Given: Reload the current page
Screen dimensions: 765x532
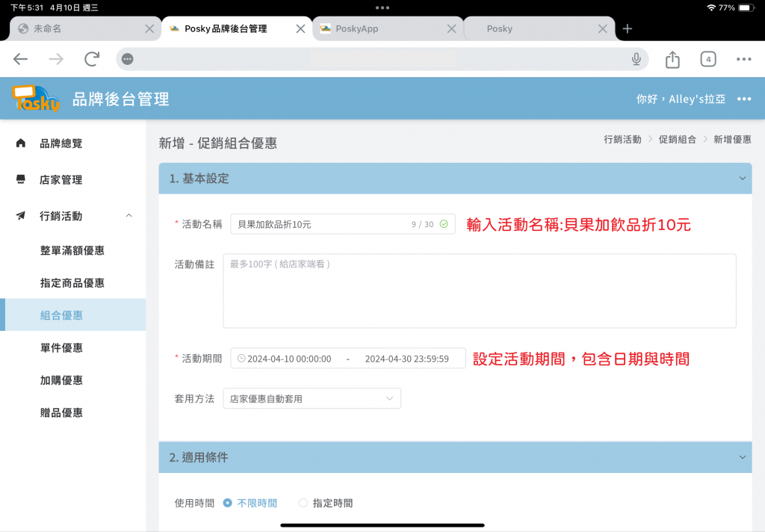Looking at the screenshot, I should pyautogui.click(x=92, y=59).
